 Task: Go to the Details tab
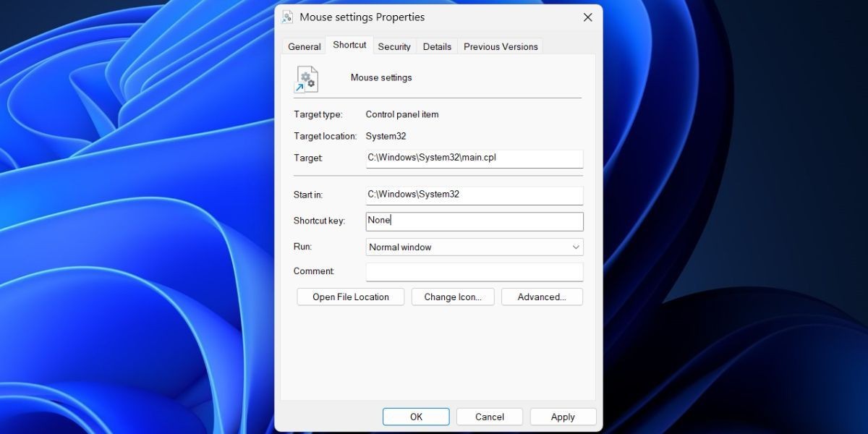point(437,46)
